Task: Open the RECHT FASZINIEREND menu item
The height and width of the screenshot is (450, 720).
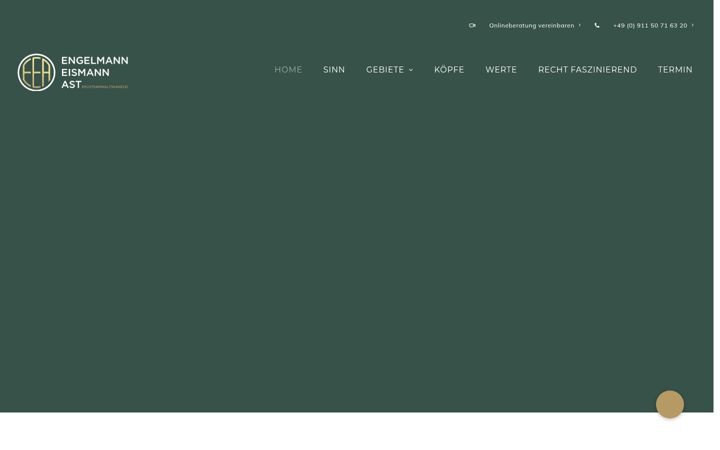Action: tap(587, 70)
